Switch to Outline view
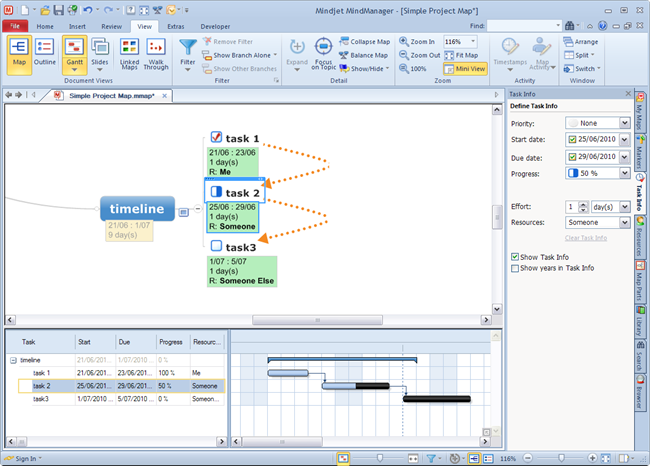650x466 pixels. 44,51
